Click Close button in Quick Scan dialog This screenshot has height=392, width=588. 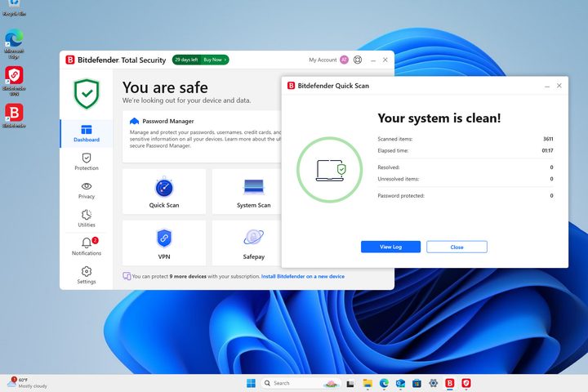457,247
